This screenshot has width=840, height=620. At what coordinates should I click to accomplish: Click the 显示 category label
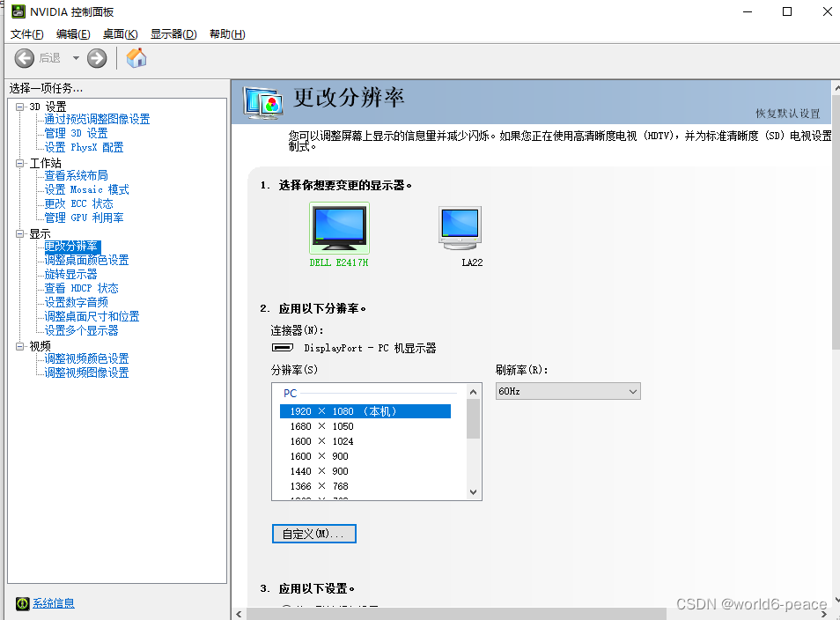(x=41, y=233)
